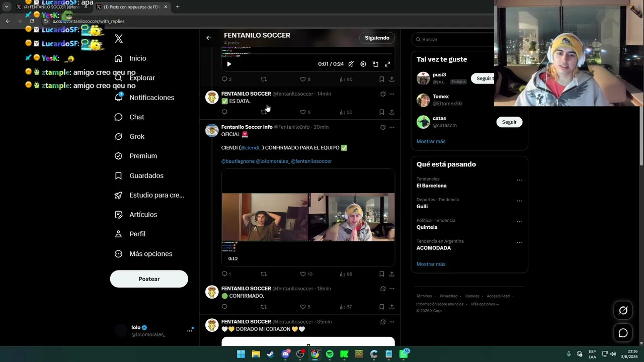Open Guardados bookmarks

[139, 175]
